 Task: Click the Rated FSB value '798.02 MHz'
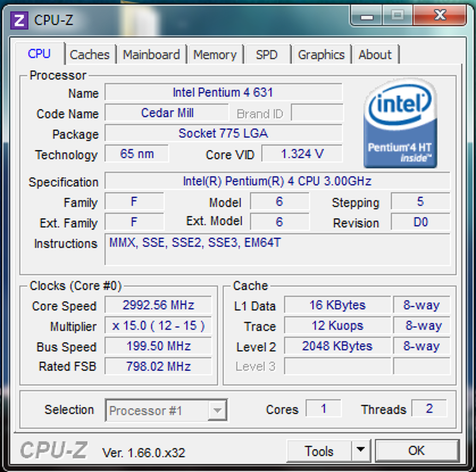(x=158, y=366)
